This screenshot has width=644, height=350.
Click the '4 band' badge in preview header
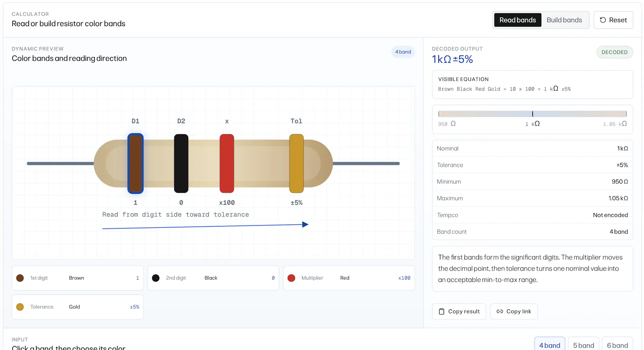point(403,52)
